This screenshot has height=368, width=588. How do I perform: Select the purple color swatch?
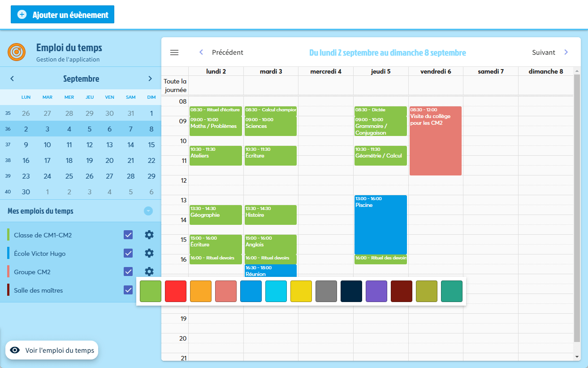coord(376,291)
